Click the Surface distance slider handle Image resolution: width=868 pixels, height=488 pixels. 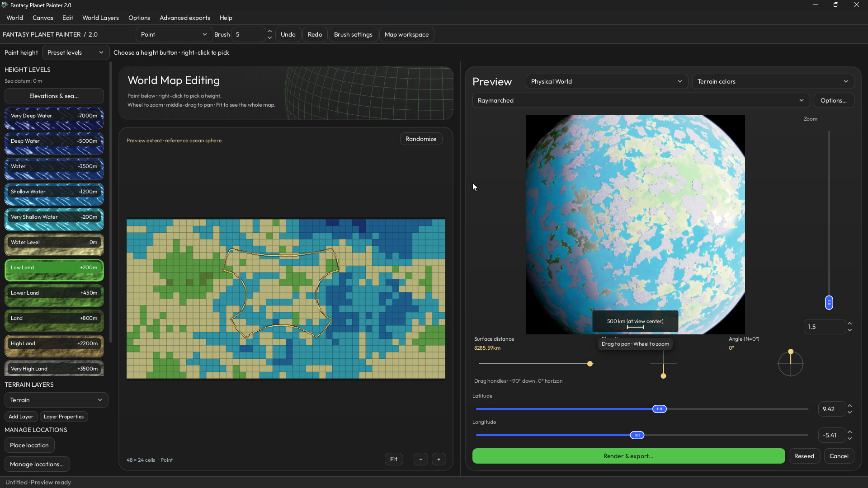pyautogui.click(x=590, y=364)
